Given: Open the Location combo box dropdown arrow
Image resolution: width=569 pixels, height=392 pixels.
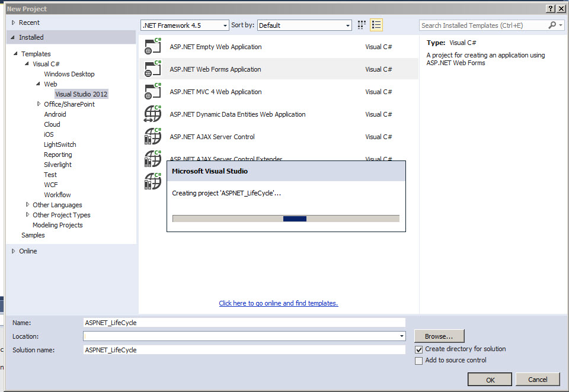Looking at the screenshot, I should (x=401, y=336).
